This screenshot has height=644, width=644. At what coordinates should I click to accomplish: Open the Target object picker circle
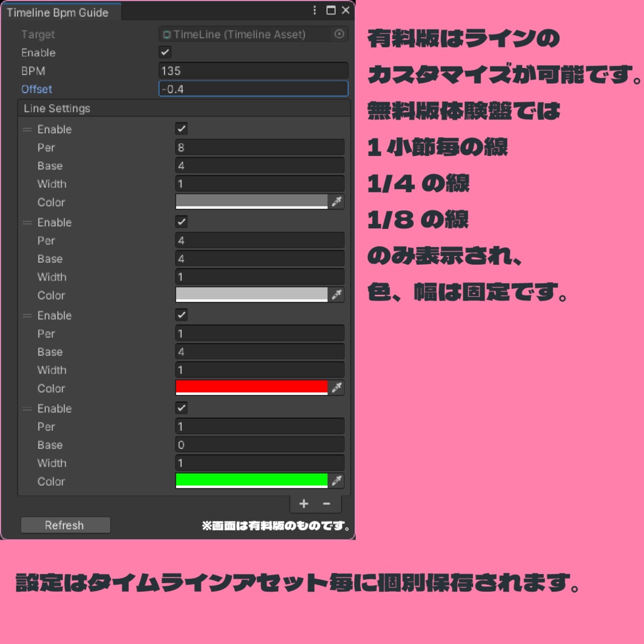coord(339,34)
